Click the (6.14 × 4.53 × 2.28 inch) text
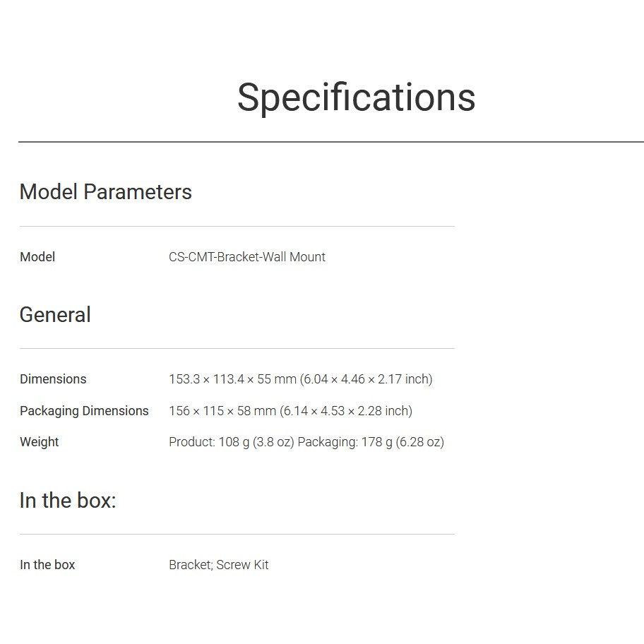This screenshot has height=644, width=644. tap(346, 411)
